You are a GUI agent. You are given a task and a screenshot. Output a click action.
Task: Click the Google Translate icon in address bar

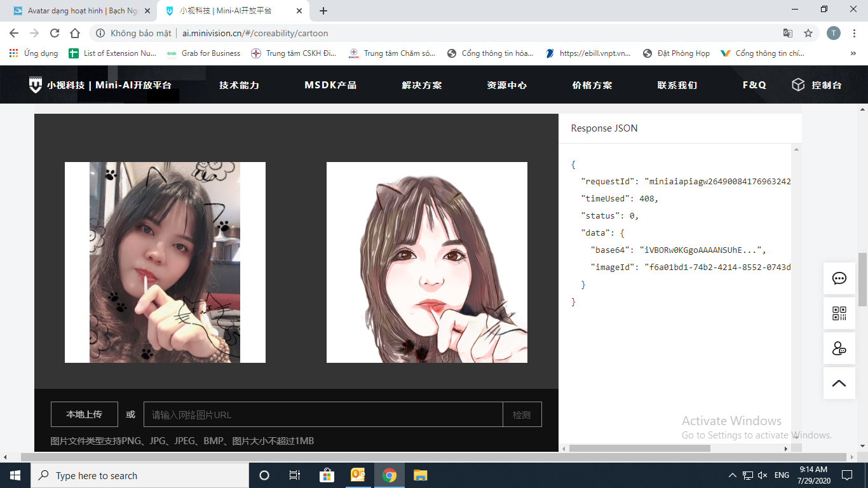click(x=788, y=33)
